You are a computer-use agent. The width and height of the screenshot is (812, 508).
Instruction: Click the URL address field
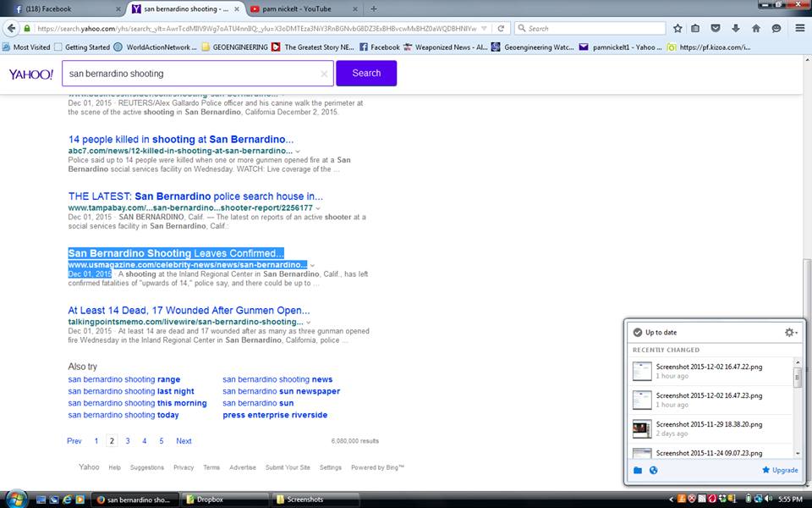point(256,29)
